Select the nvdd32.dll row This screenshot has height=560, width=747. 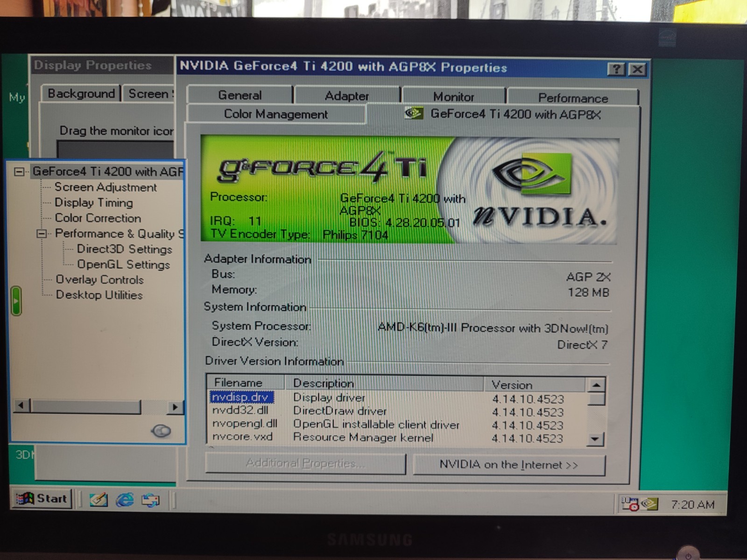click(240, 410)
